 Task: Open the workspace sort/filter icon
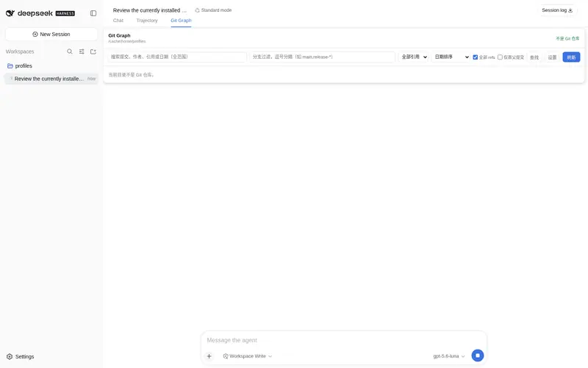tap(82, 52)
